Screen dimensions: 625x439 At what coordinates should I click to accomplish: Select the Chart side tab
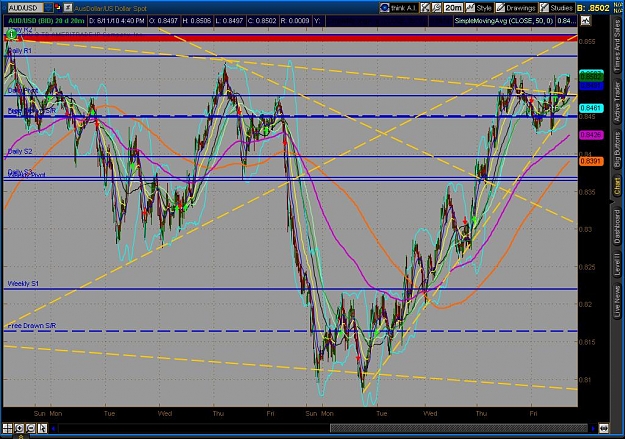(x=618, y=187)
